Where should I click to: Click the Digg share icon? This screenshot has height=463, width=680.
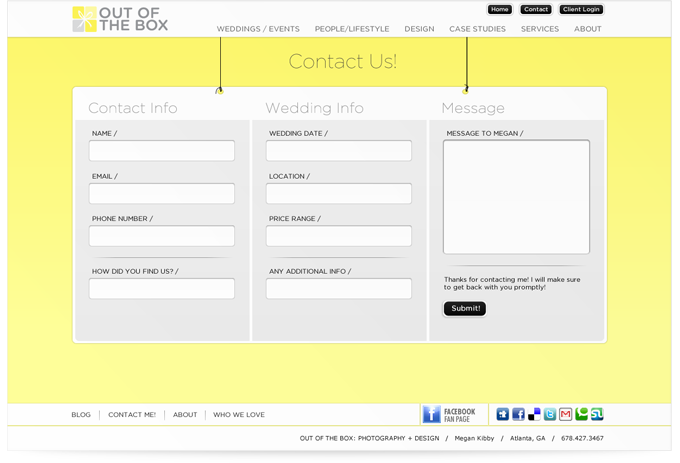coord(503,414)
